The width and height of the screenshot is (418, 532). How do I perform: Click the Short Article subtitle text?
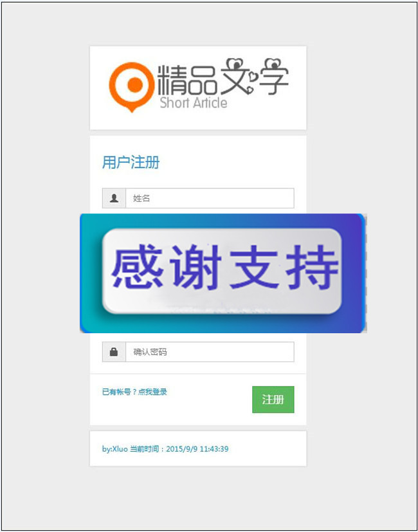coord(194,103)
